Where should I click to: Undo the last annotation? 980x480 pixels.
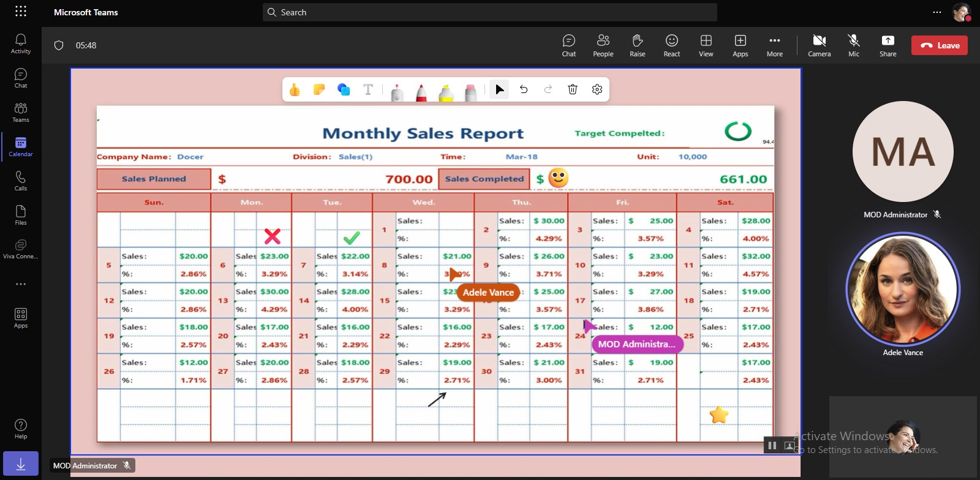(524, 89)
